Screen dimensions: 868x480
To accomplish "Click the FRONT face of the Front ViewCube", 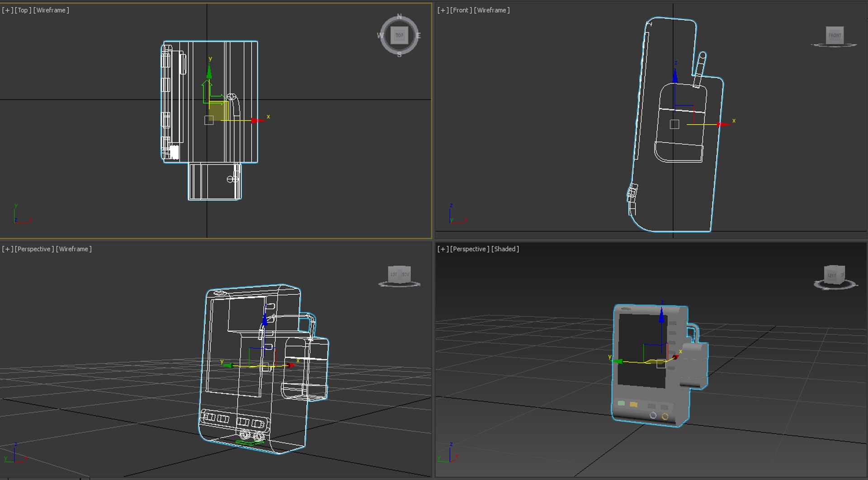I will [x=835, y=35].
